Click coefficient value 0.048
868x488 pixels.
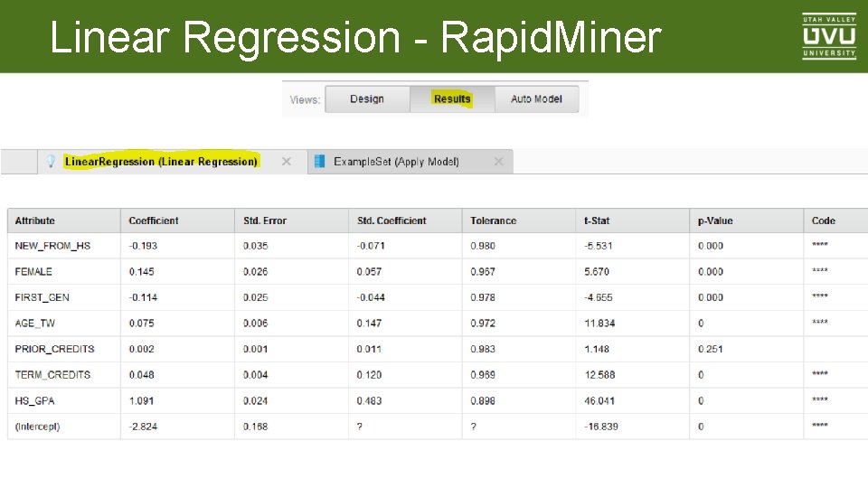(142, 374)
